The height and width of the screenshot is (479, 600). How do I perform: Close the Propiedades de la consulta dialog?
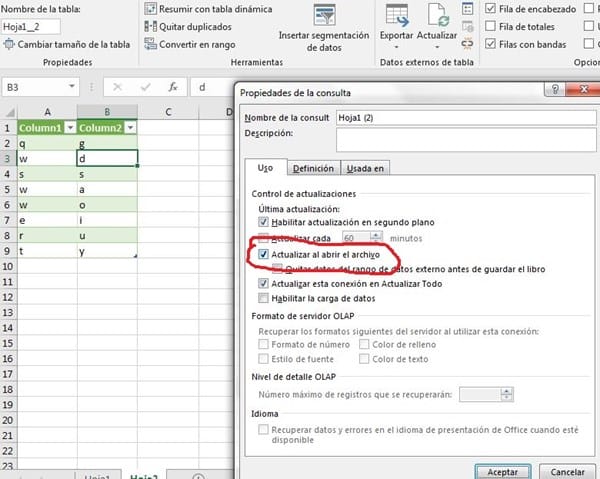(x=584, y=89)
